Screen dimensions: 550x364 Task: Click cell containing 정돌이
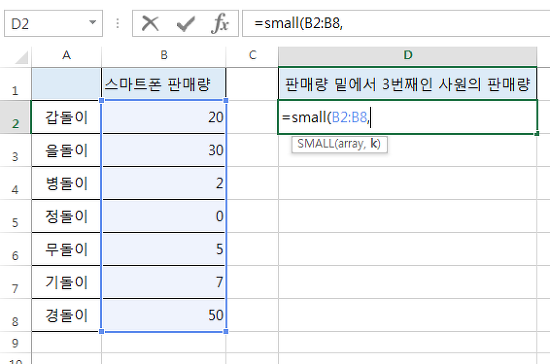click(x=66, y=216)
